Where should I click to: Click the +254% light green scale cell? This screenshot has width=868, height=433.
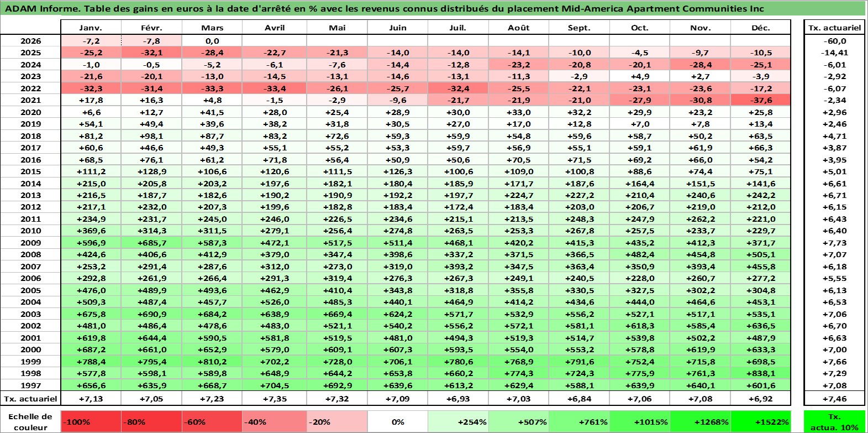point(458,421)
